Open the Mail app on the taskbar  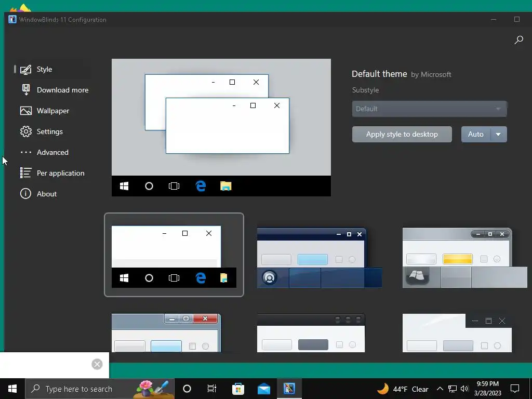pos(263,389)
